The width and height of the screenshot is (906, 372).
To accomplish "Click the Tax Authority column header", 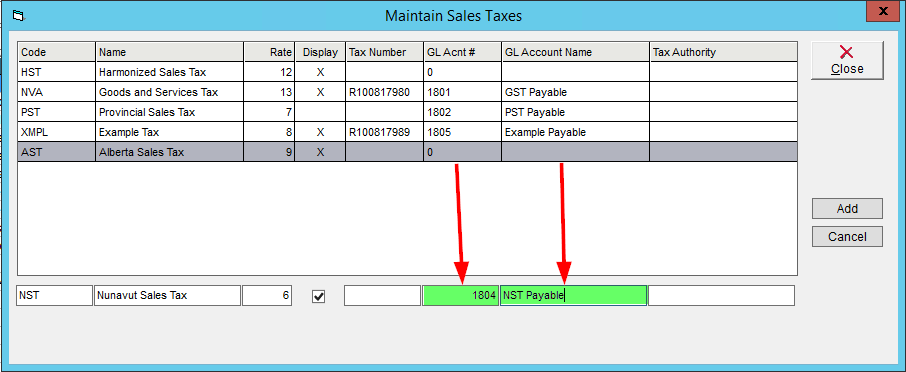I will coord(723,52).
